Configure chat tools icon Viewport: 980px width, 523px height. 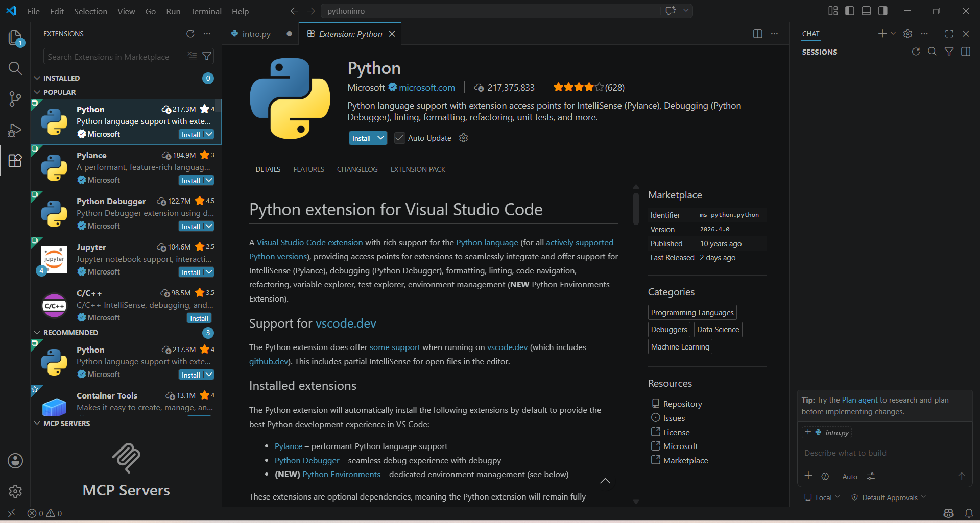pos(871,476)
